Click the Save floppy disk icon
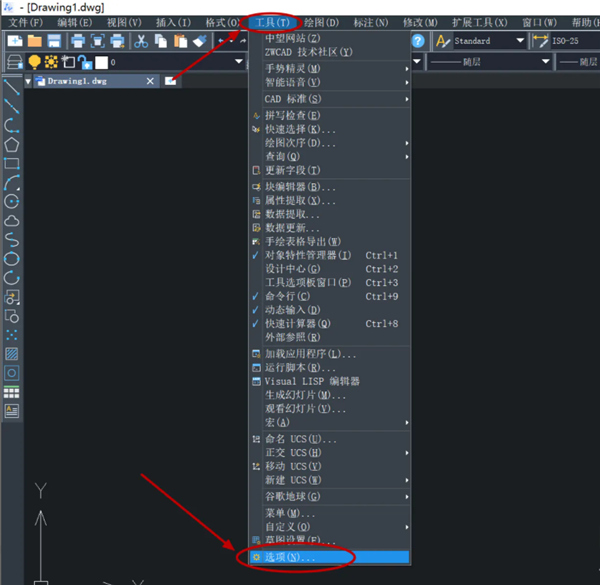Viewport: 600px width, 585px height. pos(54,41)
